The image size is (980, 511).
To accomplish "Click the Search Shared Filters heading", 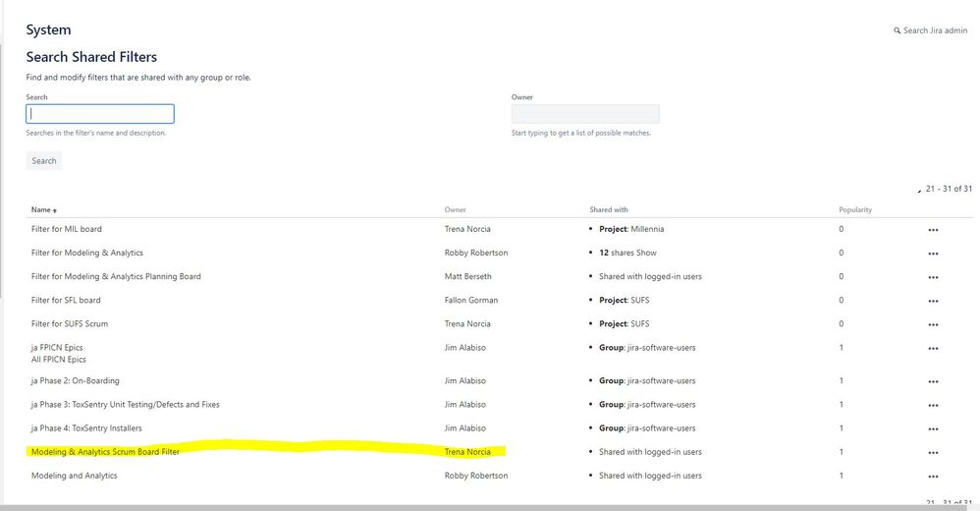I will point(91,57).
